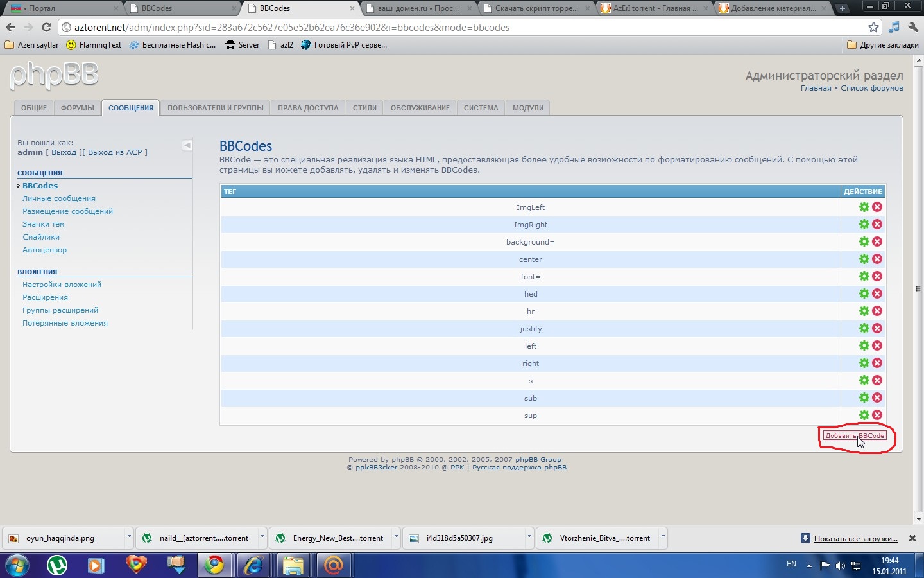This screenshot has height=578, width=924.
Task: Click the Windows Start button
Action: [17, 565]
